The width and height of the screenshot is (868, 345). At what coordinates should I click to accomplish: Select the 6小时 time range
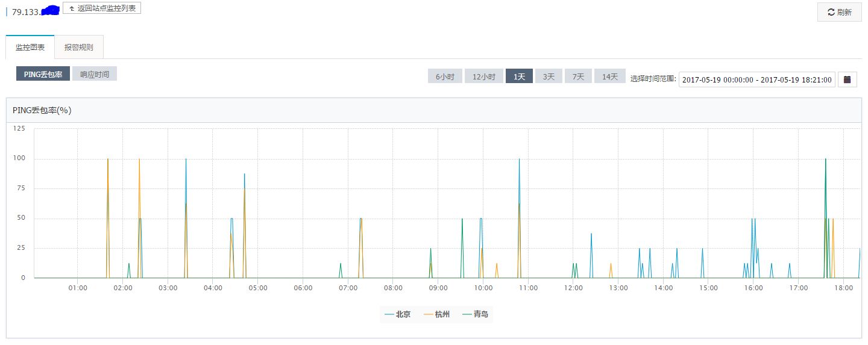click(445, 76)
